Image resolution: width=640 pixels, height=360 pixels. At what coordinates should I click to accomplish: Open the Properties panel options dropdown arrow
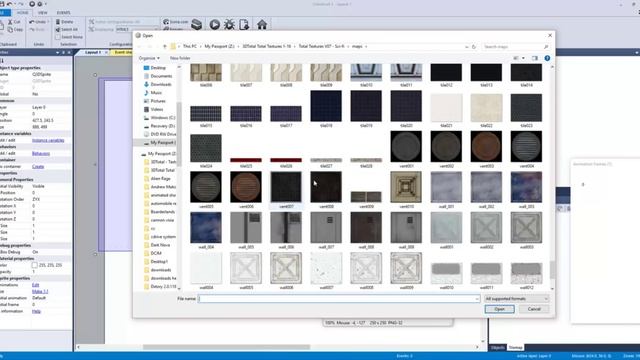[x=57, y=53]
